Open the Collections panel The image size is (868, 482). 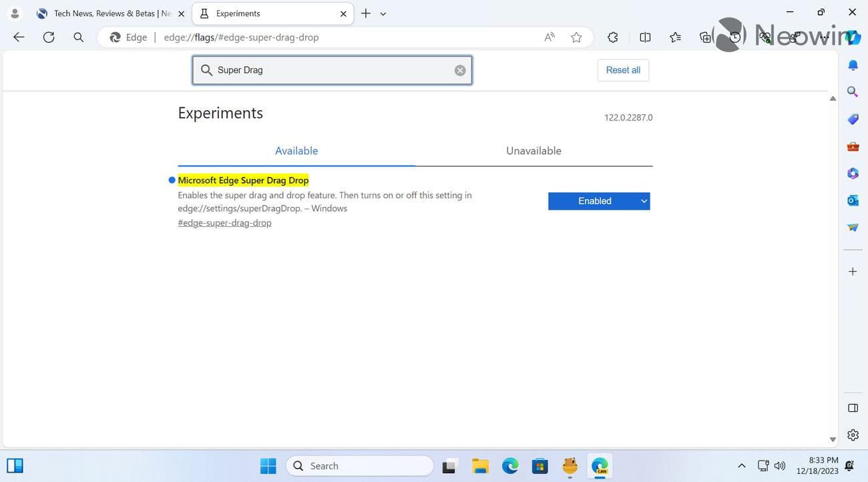coord(706,37)
